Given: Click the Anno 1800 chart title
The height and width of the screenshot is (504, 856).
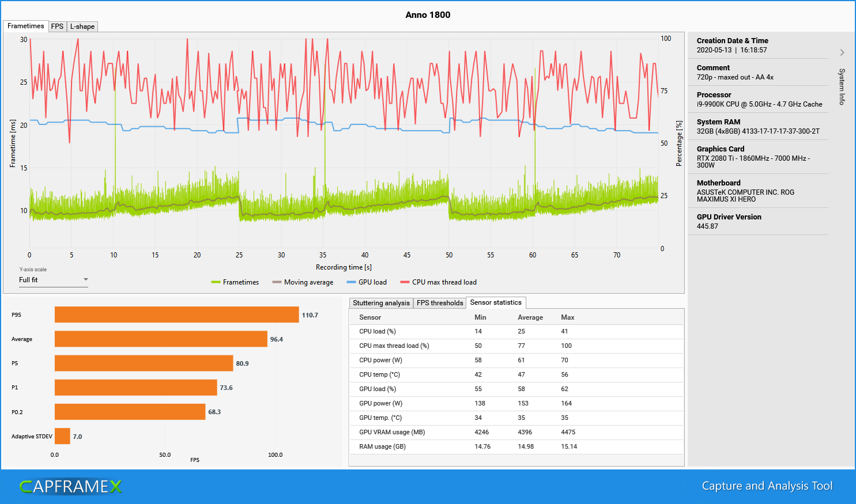Looking at the screenshot, I should (428, 15).
